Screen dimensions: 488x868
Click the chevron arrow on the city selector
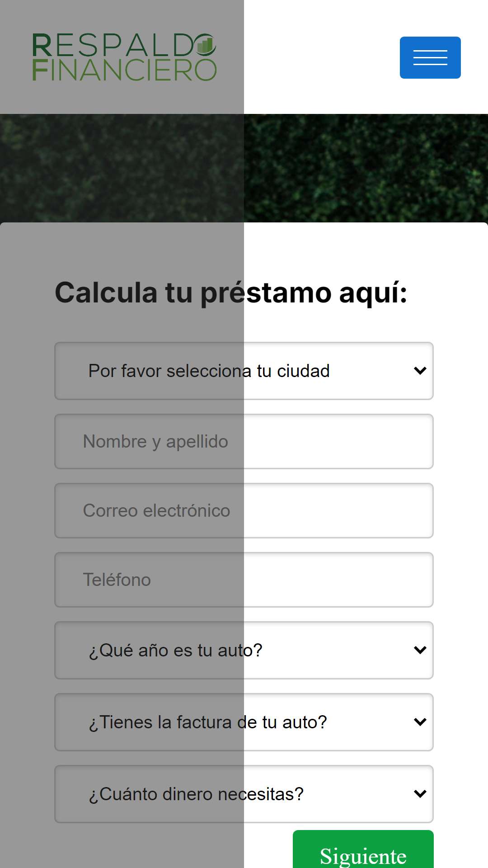[420, 371]
